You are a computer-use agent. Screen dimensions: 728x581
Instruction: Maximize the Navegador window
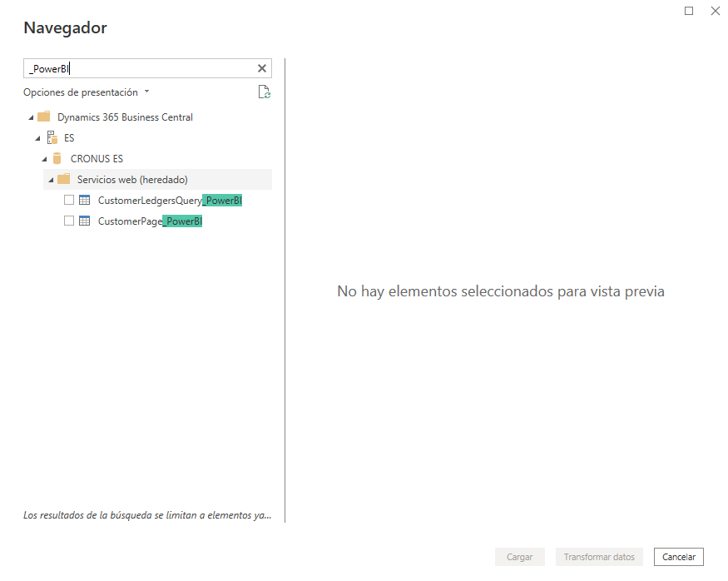pyautogui.click(x=689, y=11)
